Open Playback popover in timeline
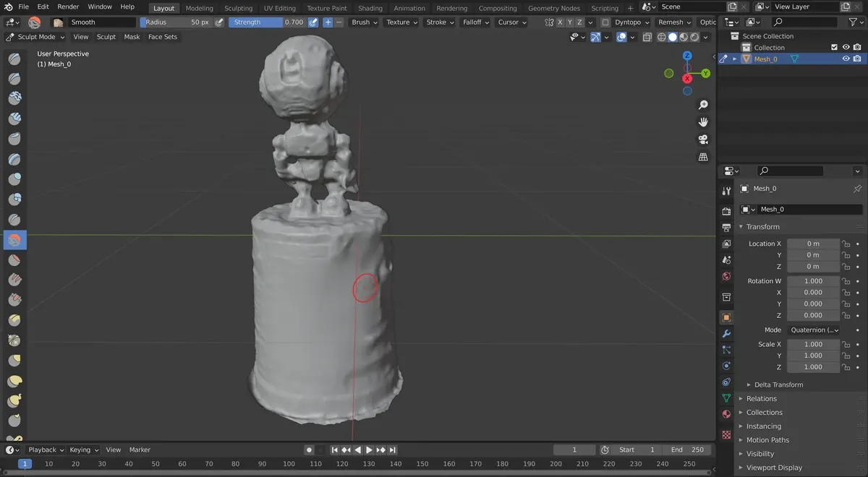Viewport: 868px width, 477px height. (x=46, y=450)
